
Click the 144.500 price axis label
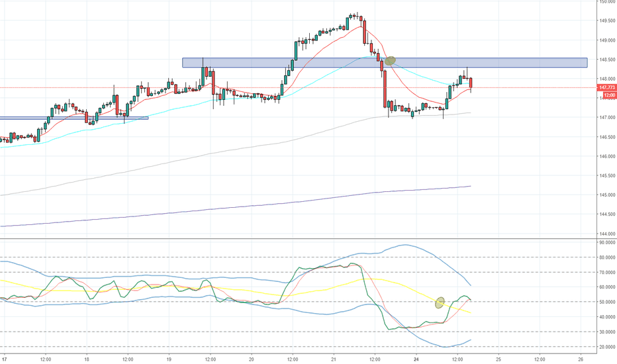tap(607, 214)
